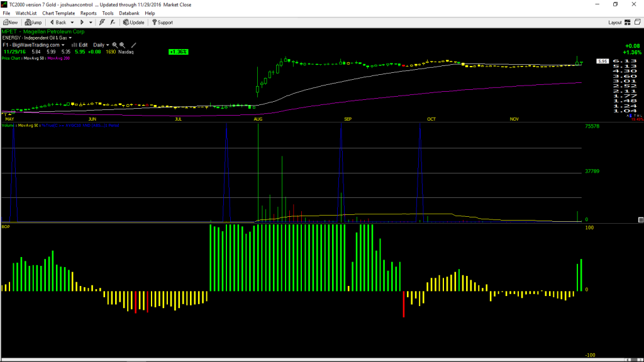
Task: Open the Chart Template menu
Action: (x=58, y=14)
